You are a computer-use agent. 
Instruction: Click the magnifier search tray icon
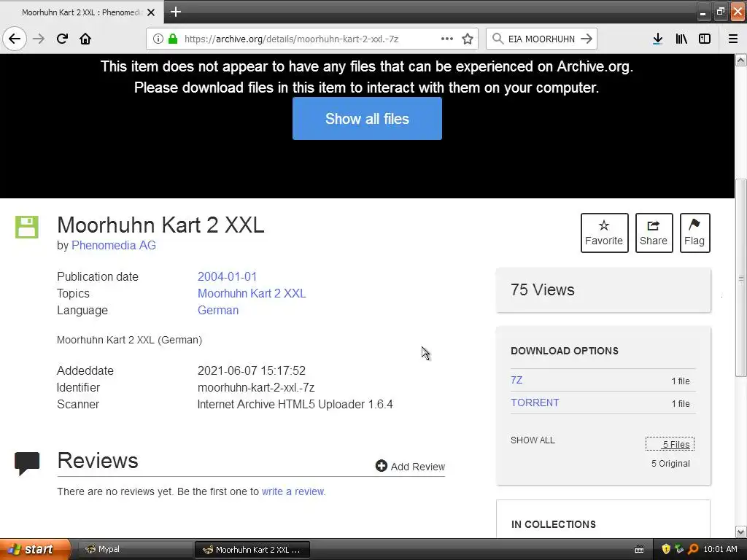pyautogui.click(x=693, y=549)
